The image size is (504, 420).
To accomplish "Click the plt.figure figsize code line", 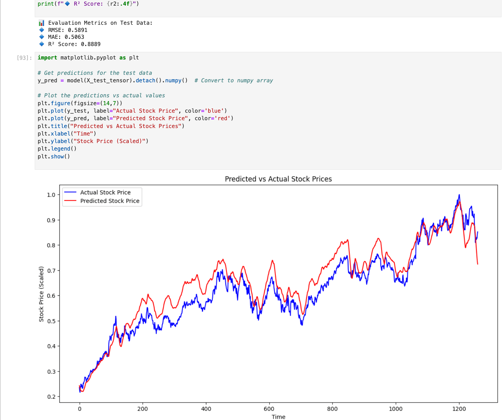I will coord(80,103).
